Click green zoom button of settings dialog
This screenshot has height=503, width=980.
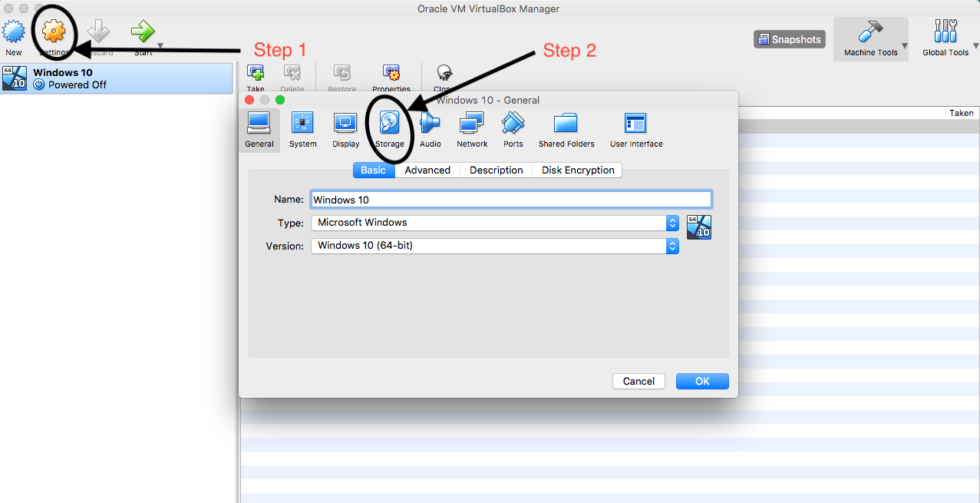coord(280,100)
